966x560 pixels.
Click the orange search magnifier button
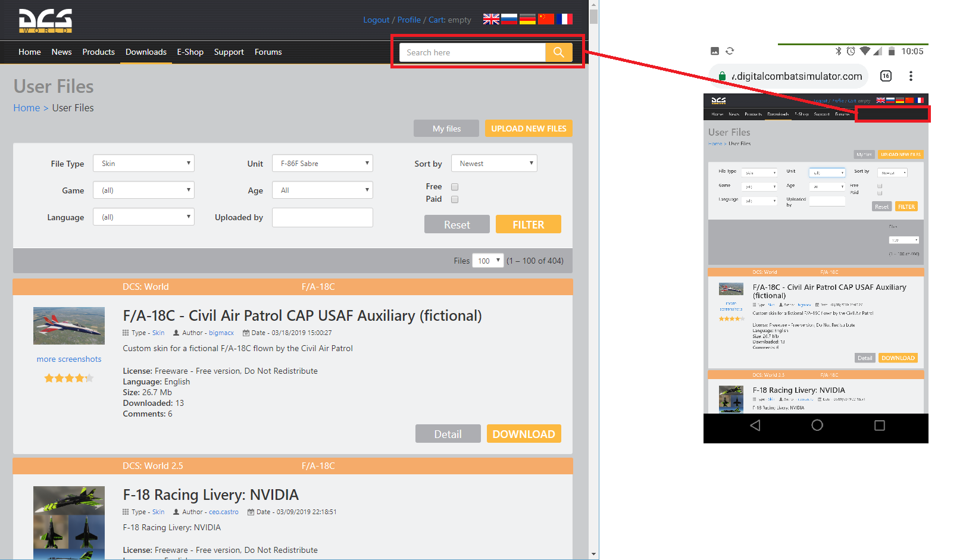(559, 52)
